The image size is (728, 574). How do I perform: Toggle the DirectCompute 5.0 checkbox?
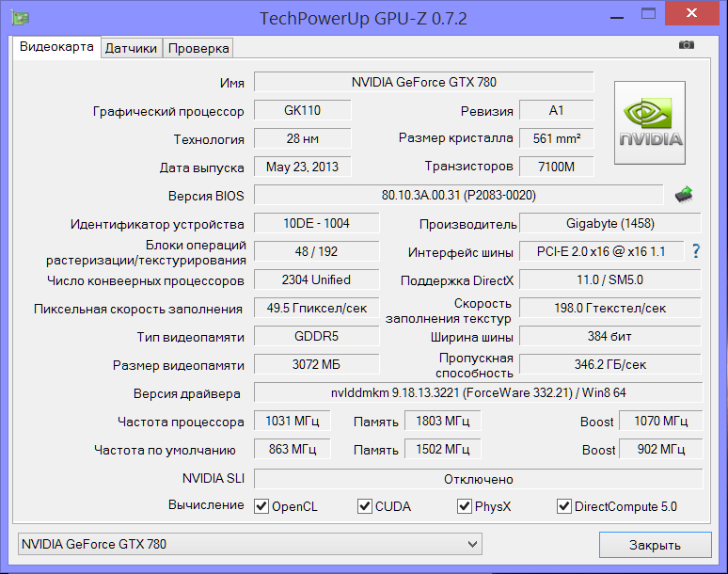click(563, 505)
